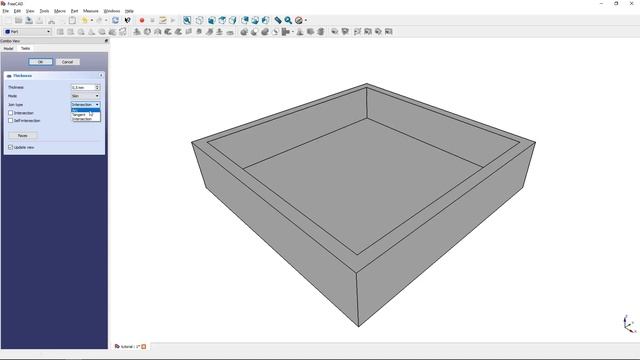Screen dimensions: 640x360
Task: Select the Extrude tool icon
Action: (137, 31)
